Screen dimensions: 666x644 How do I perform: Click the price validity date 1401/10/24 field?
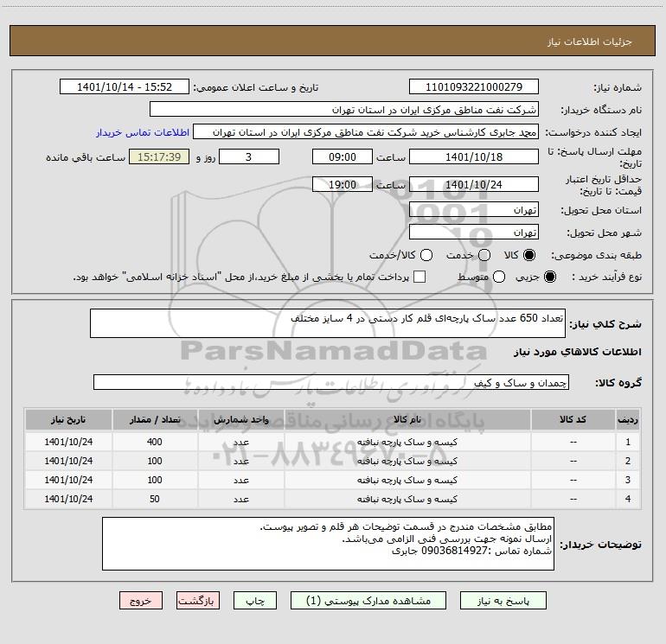pyautogui.click(x=474, y=185)
